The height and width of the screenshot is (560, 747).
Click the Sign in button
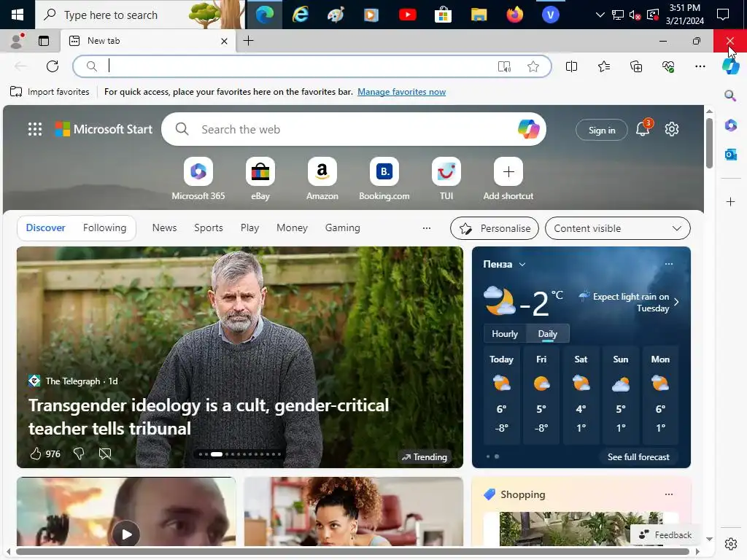point(602,130)
